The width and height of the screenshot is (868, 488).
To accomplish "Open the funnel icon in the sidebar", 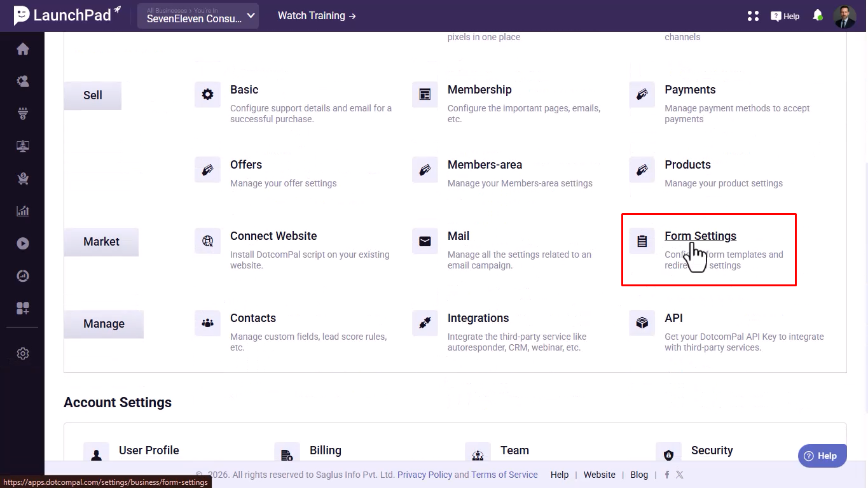I will pos(23,114).
